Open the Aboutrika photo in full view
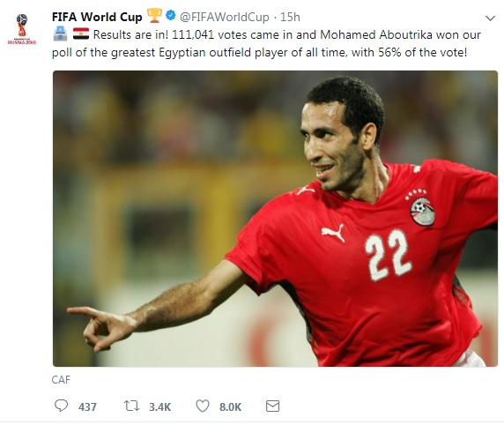Viewport: 504px width, 425px height. tap(275, 219)
